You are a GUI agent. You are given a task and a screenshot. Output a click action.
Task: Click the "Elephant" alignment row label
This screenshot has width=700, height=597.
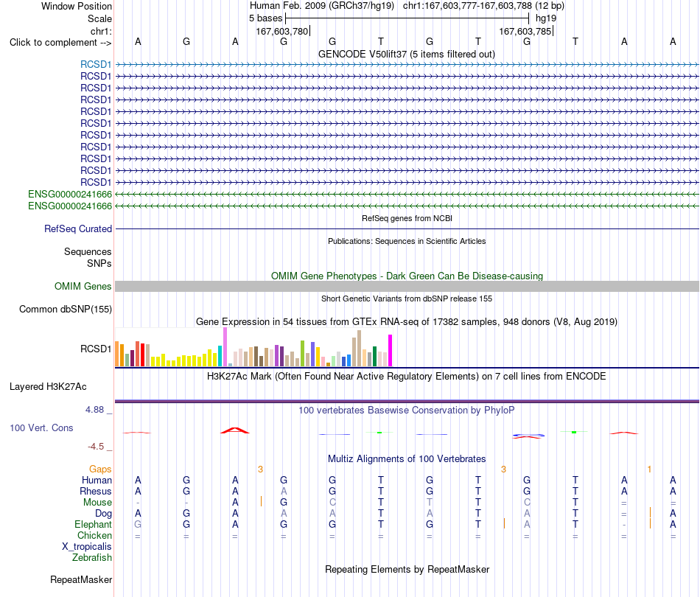click(x=93, y=524)
